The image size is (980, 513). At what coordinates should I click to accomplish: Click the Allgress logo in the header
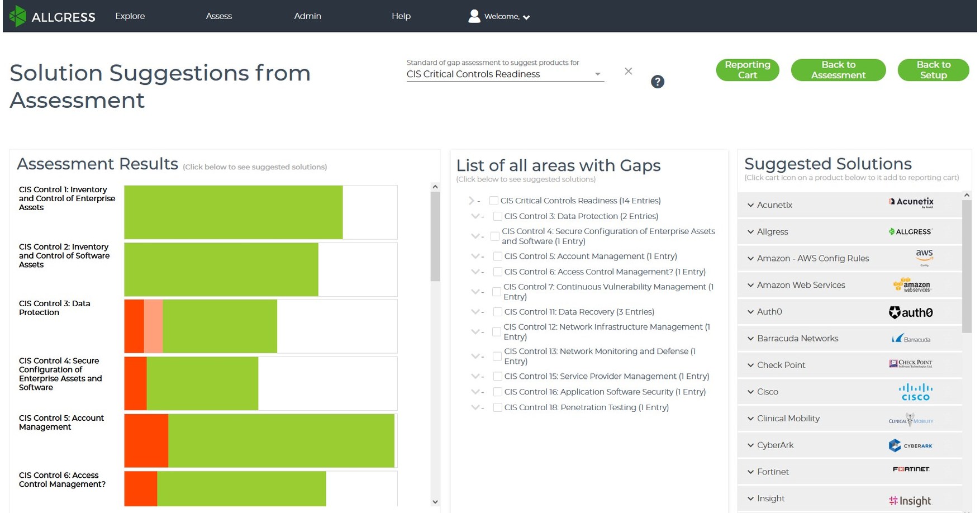point(53,16)
